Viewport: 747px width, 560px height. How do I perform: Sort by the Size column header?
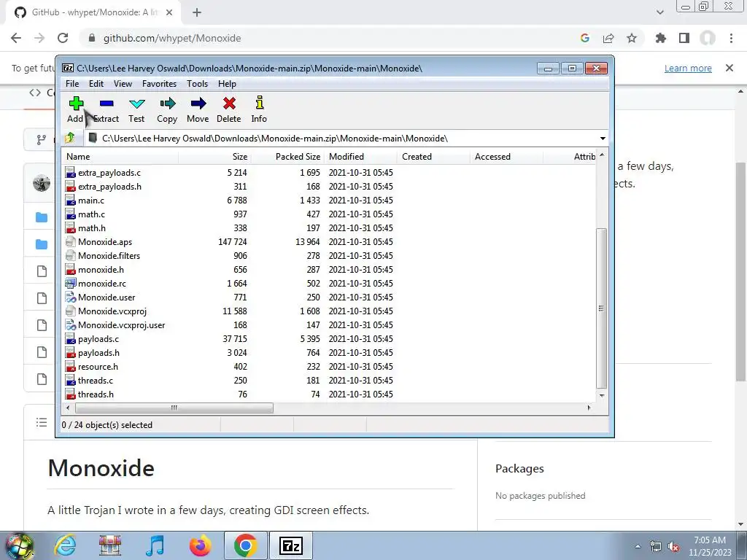[x=215, y=157]
